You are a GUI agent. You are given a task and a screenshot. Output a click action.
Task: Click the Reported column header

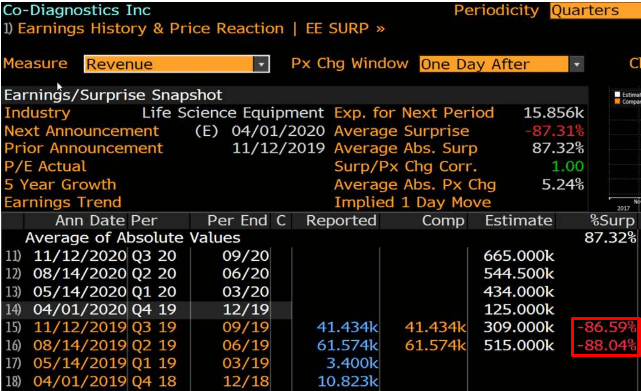(341, 221)
